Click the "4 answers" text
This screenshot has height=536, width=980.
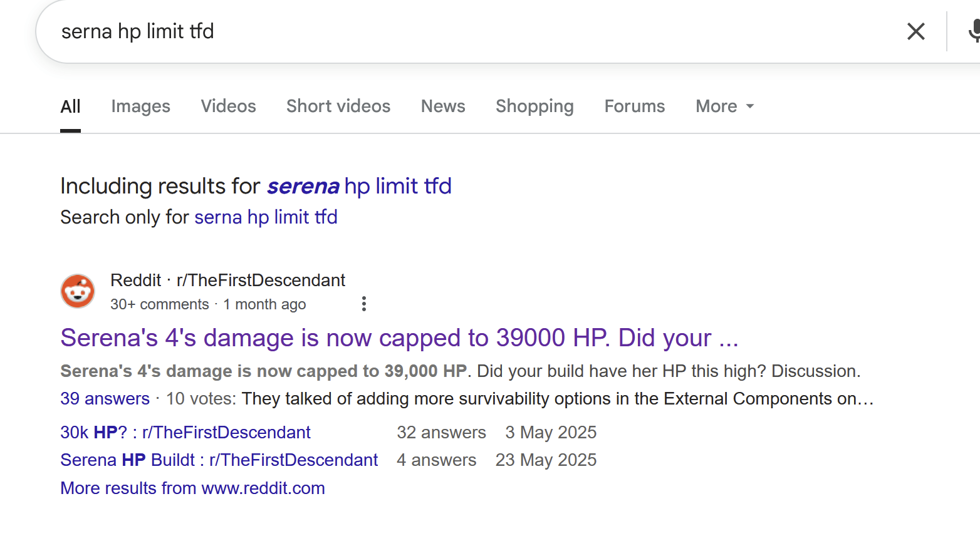(436, 460)
